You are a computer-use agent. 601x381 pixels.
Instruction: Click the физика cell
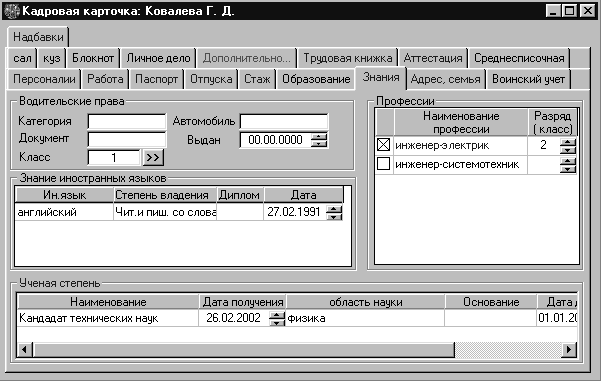click(366, 318)
